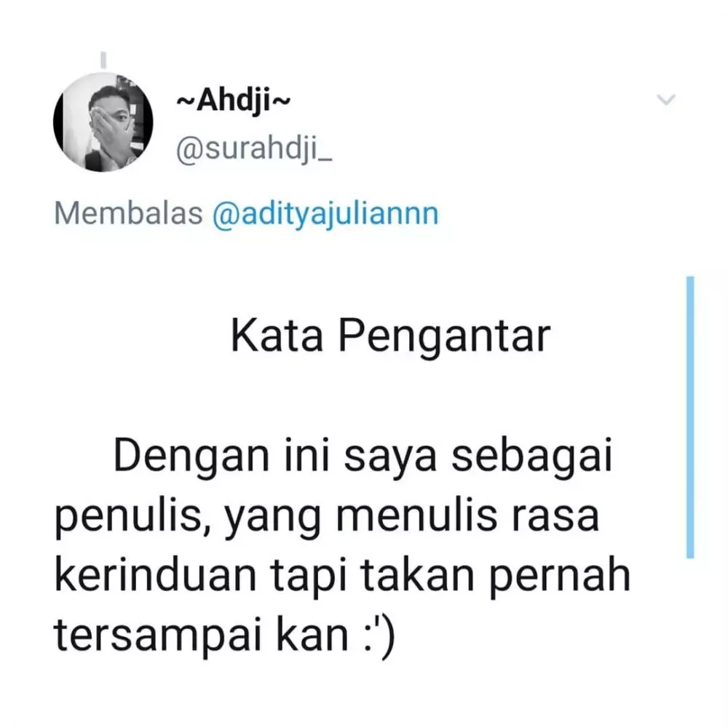Viewport: 728px width, 728px height.
Task: Click the thread connector line above avatar
Action: tap(103, 60)
